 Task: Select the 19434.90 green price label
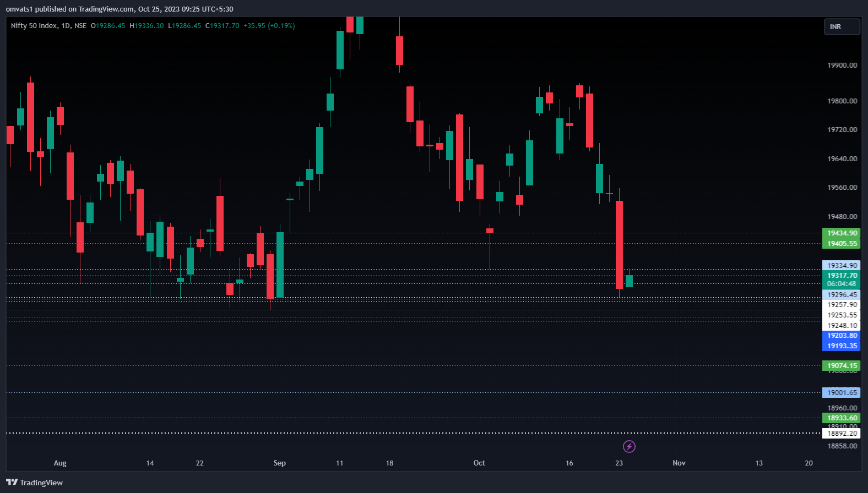pos(842,233)
